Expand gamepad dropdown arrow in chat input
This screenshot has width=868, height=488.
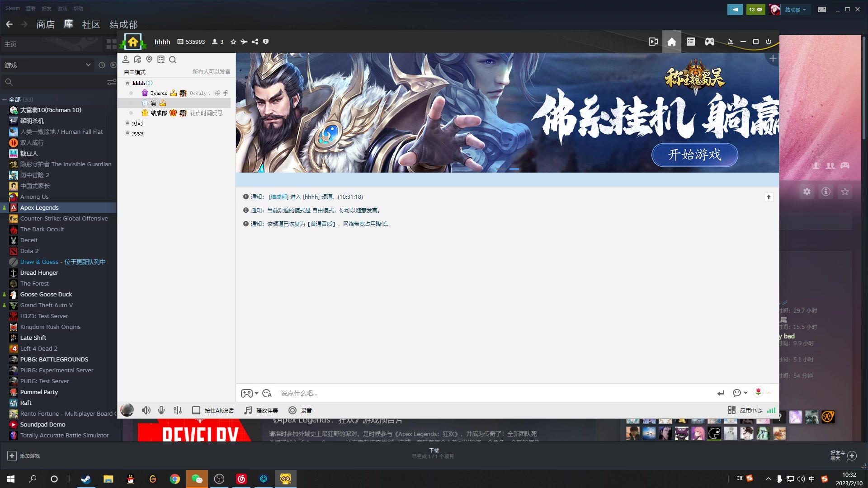coord(256,393)
